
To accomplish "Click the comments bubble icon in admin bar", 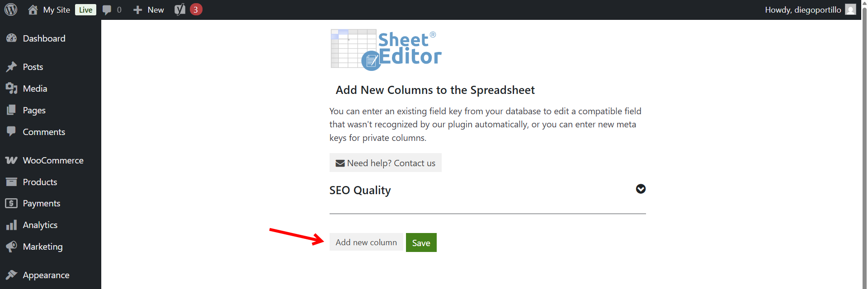I will pyautogui.click(x=107, y=10).
